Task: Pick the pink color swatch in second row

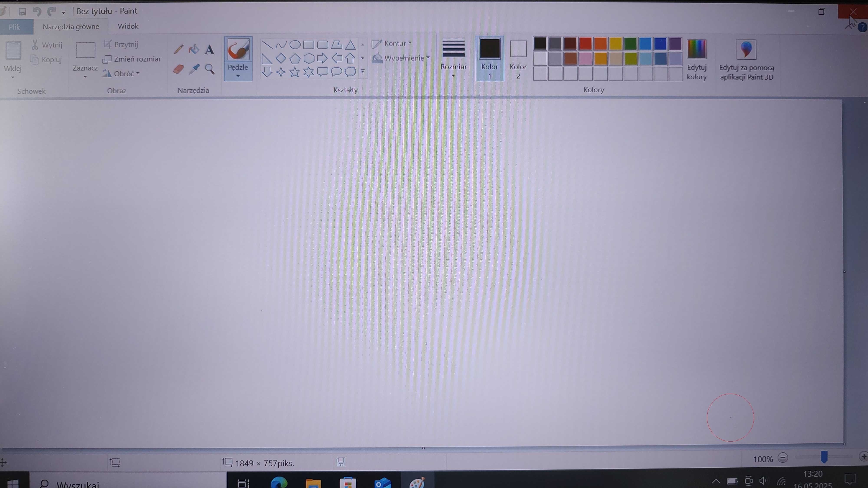Action: 585,59
